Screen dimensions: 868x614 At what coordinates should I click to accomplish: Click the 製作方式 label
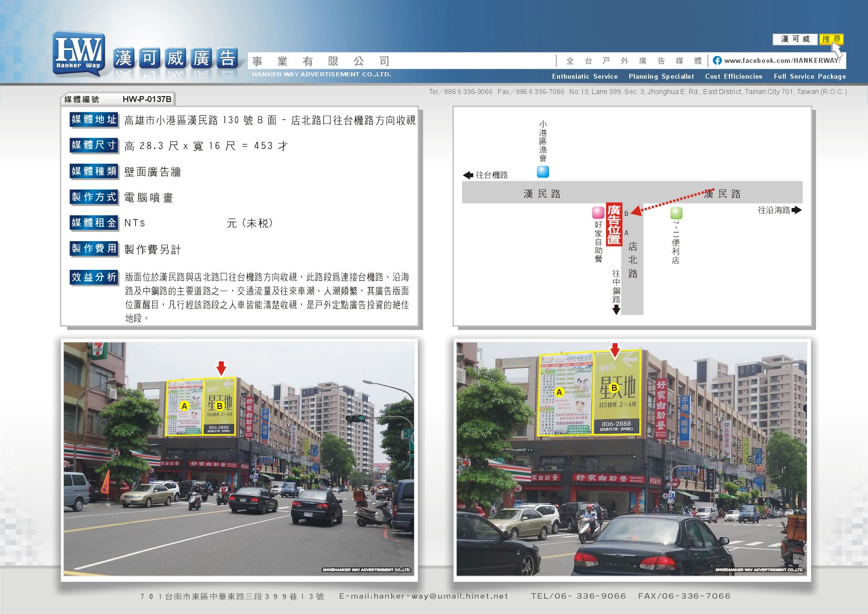(94, 197)
